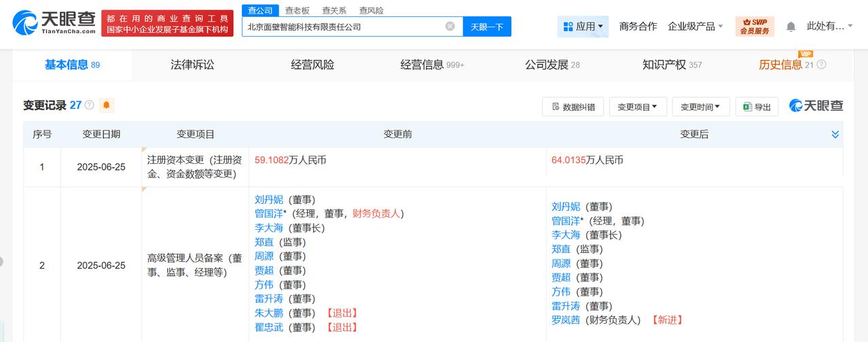868x342 pixels.
Task: Switch to the 法律诉讼 tab
Action: tap(192, 65)
